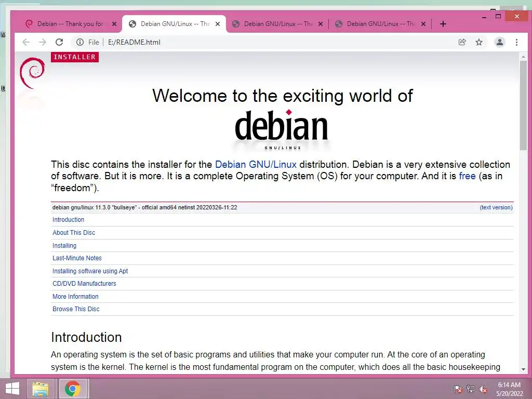This screenshot has width=532, height=399.
Task: Reload the README page
Action: click(x=59, y=42)
